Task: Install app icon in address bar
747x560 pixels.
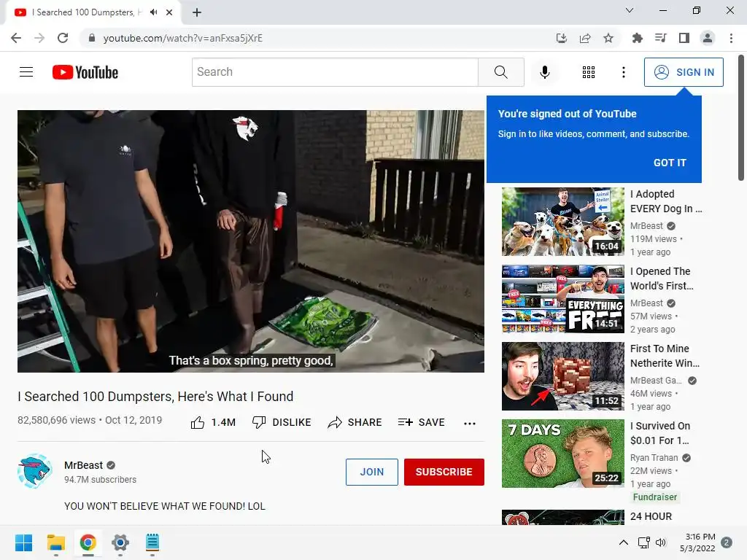Action: (x=561, y=38)
